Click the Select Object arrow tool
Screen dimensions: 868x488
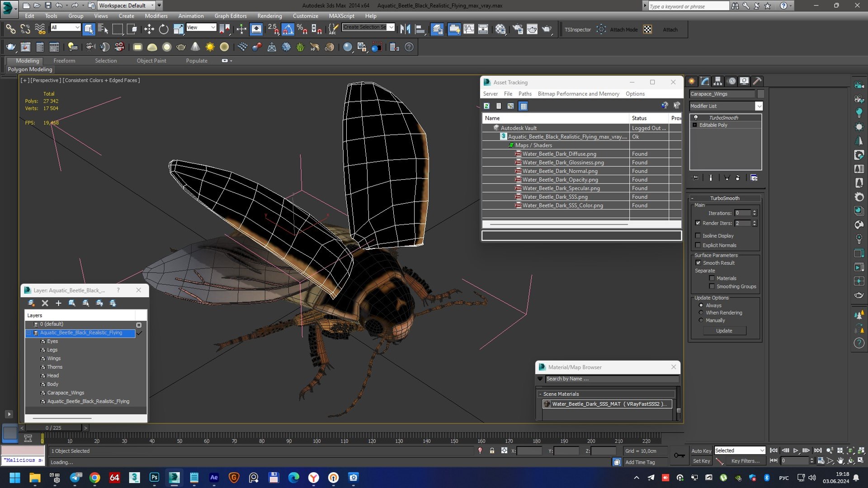(x=89, y=29)
